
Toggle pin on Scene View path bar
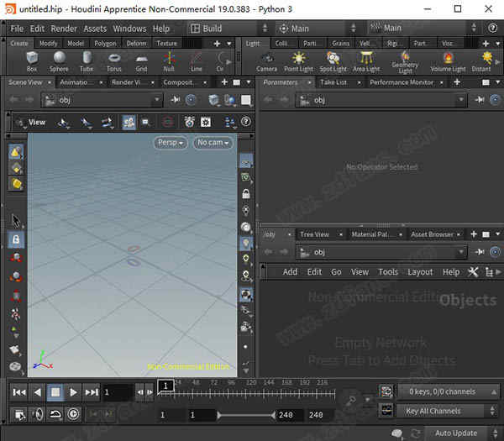point(176,100)
